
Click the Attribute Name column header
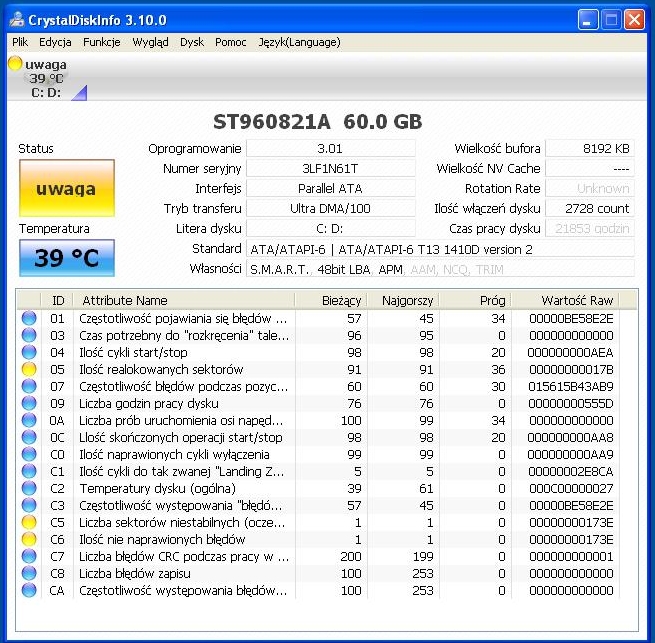coord(184,300)
